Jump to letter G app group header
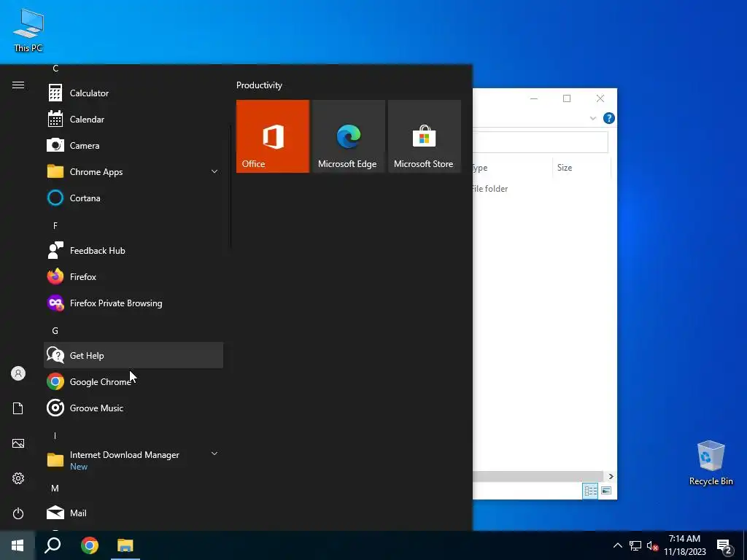 tap(55, 330)
